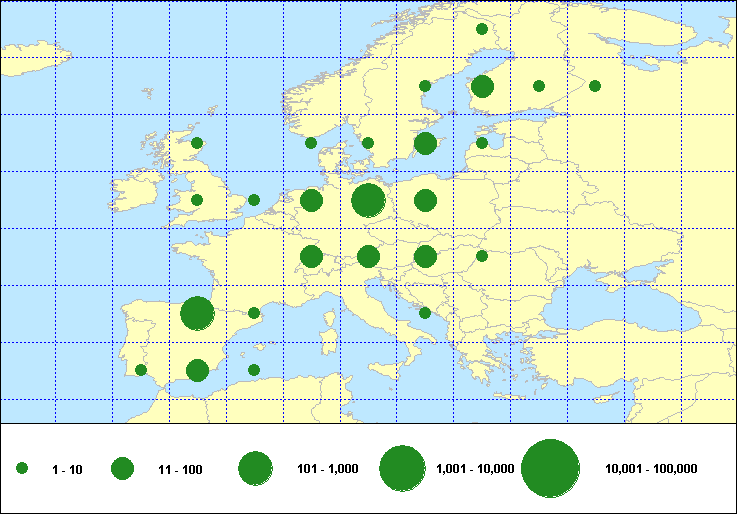This screenshot has height=514, width=737.
Task: Select the 11 - 100 legend circle
Action: pos(122,468)
